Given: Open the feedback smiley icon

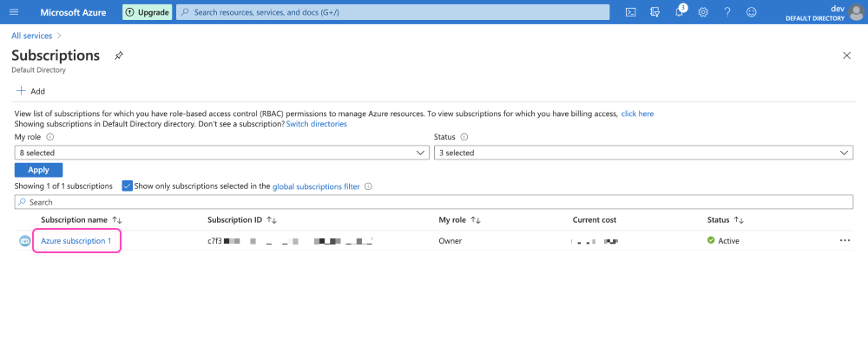Looking at the screenshot, I should 751,12.
